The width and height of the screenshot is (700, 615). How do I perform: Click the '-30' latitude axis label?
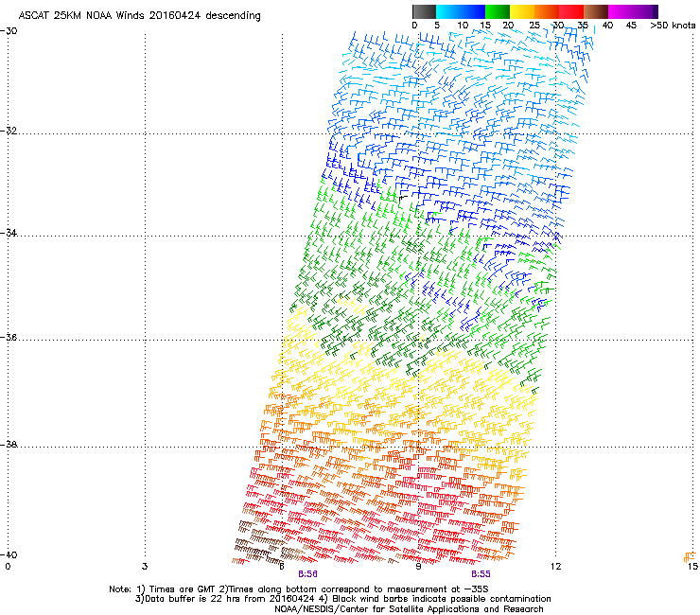[9, 31]
